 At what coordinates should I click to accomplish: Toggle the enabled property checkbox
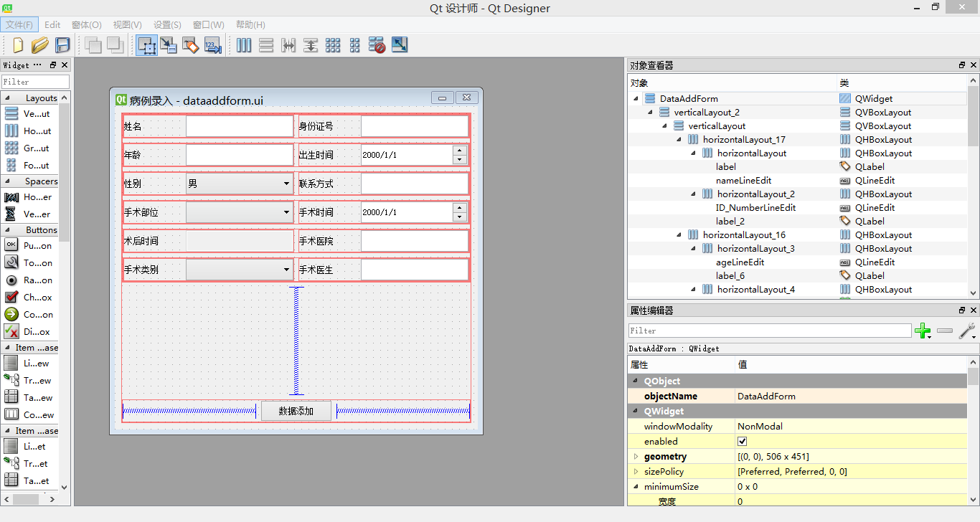point(743,442)
